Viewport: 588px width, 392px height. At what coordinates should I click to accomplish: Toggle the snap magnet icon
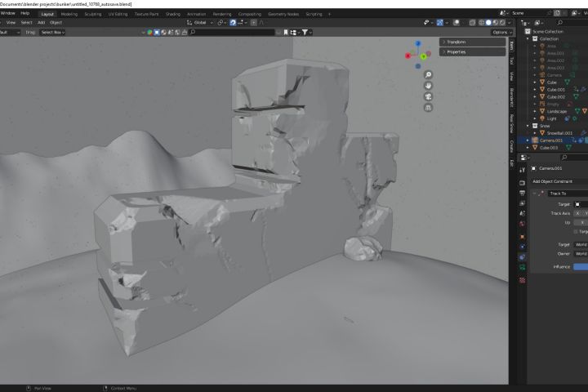pyautogui.click(x=233, y=23)
